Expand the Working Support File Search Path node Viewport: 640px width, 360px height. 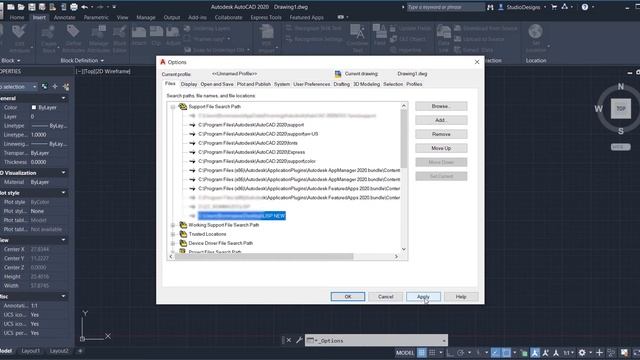point(173,225)
